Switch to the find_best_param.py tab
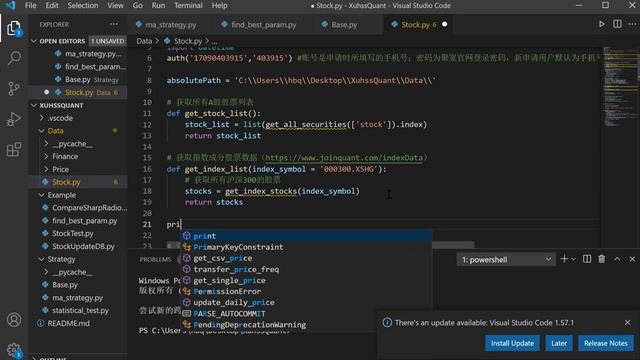The width and height of the screenshot is (640, 360). click(x=263, y=24)
